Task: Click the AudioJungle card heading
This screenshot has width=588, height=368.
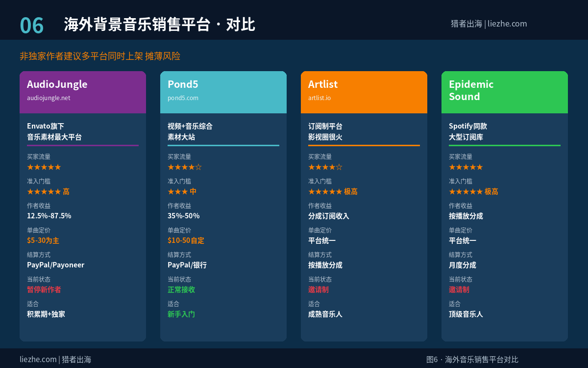Action: click(x=57, y=84)
